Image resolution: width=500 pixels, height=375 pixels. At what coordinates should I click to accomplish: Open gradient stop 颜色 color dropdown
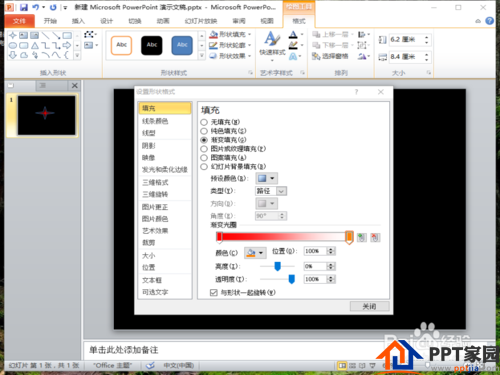pyautogui.click(x=255, y=253)
